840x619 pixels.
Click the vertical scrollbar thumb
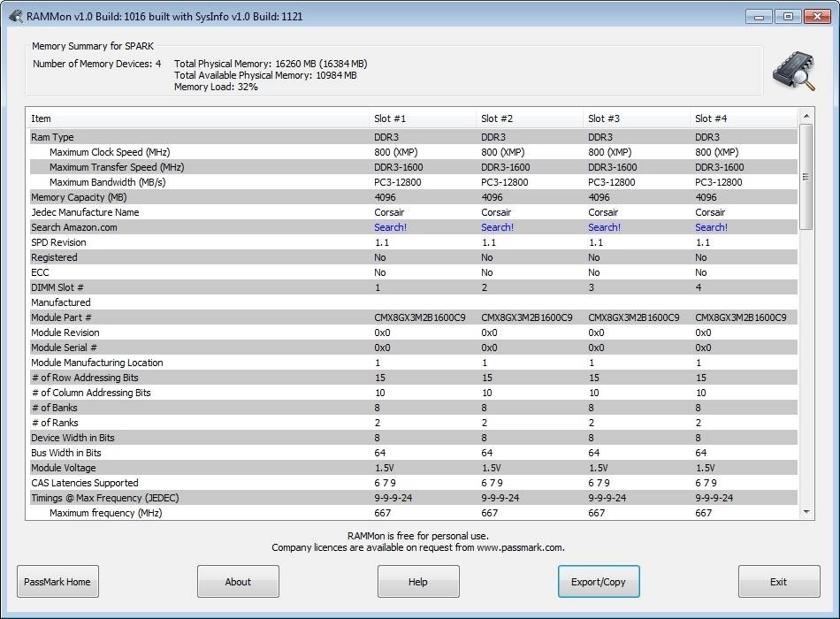(x=806, y=177)
